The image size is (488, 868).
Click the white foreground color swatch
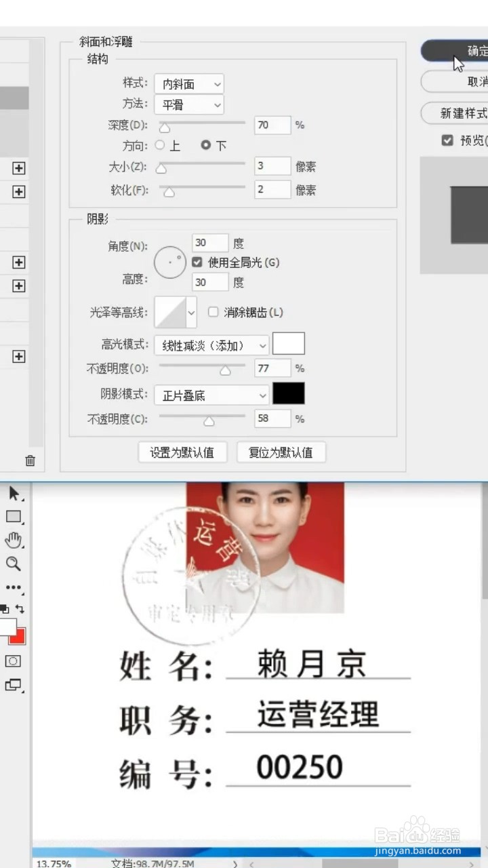(7, 626)
